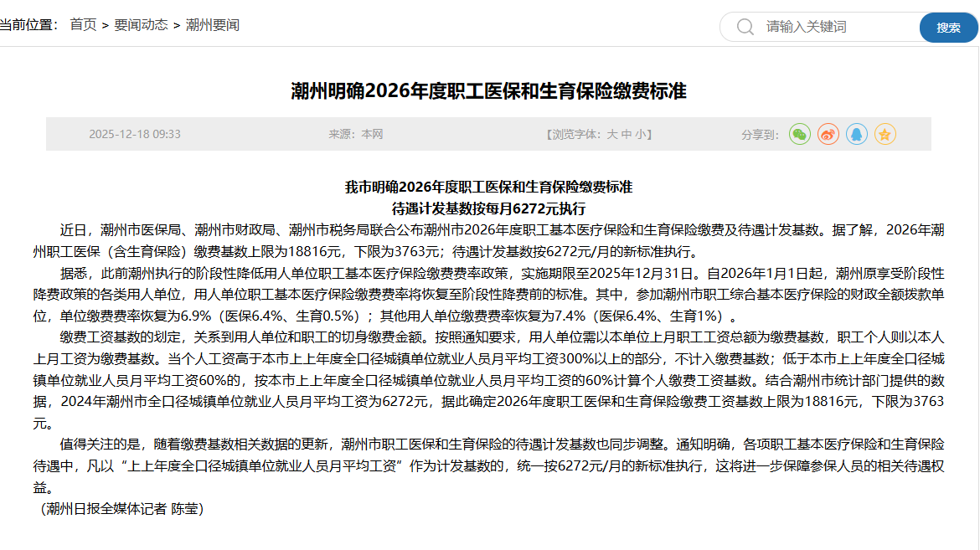Share article via WeChat icon
Viewport: 980px width, 550px height.
pyautogui.click(x=800, y=134)
